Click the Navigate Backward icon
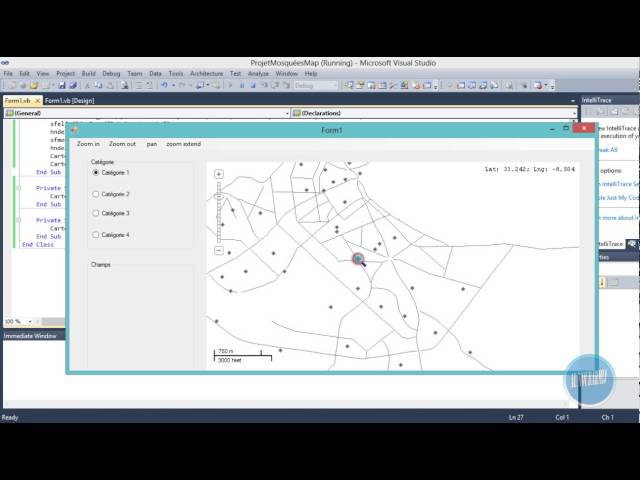The height and width of the screenshot is (480, 640). tap(199, 85)
